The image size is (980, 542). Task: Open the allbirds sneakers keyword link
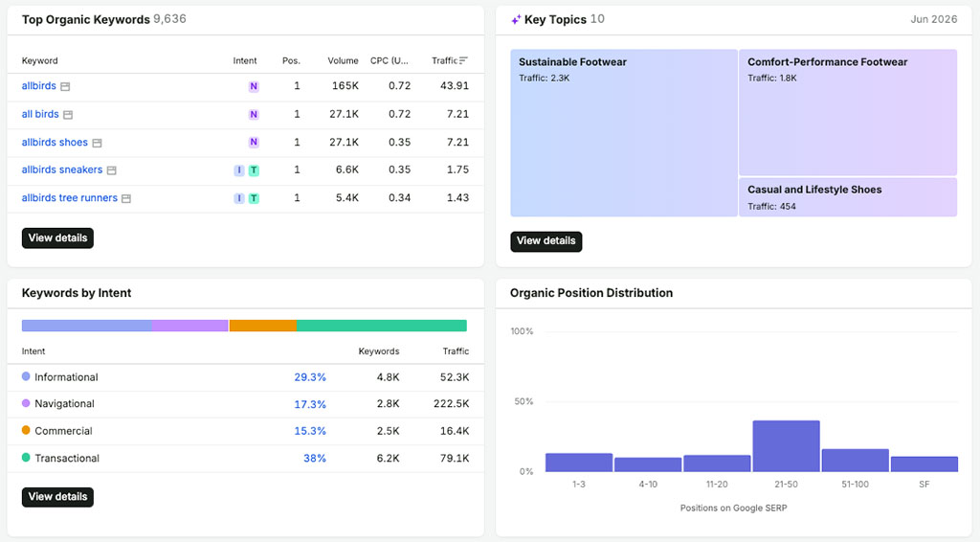tap(62, 170)
